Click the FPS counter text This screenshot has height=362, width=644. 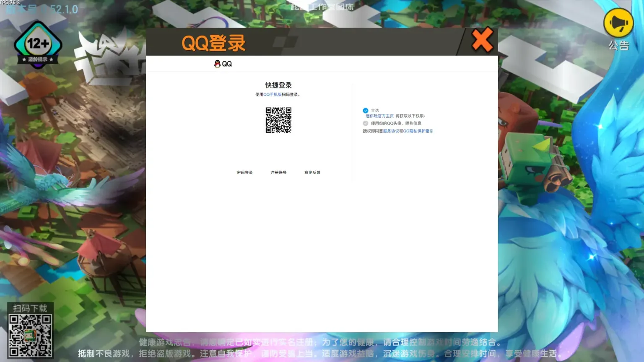(x=10, y=3)
